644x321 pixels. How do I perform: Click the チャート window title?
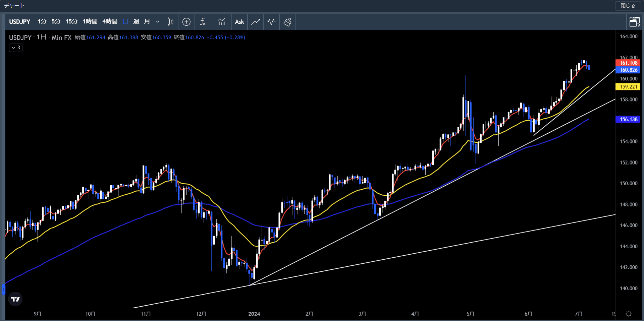[14, 6]
